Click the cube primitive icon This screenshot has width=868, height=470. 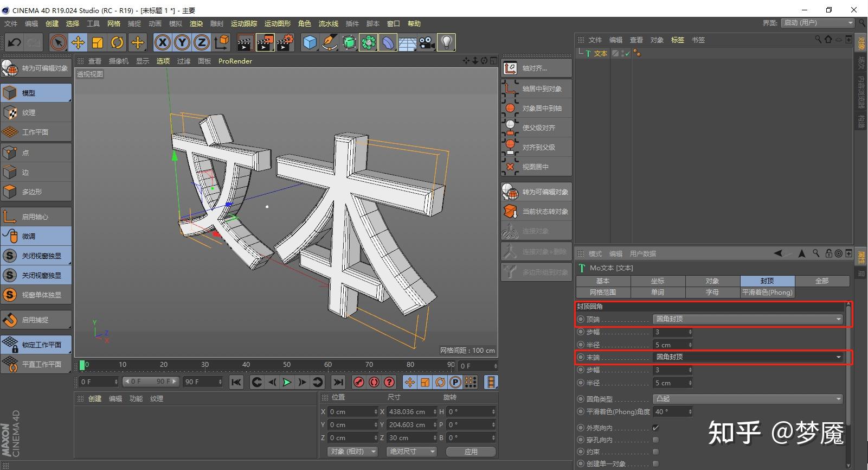pyautogui.click(x=310, y=42)
